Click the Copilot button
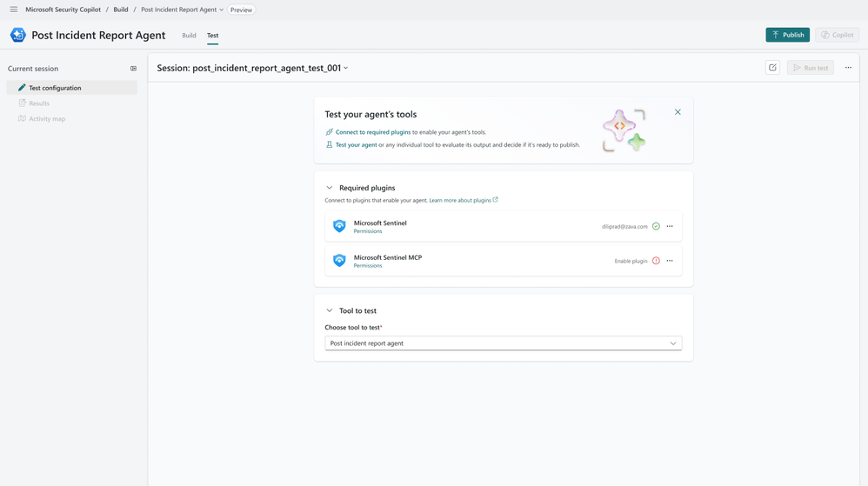Screen dimensions: 868x486 coord(837,35)
